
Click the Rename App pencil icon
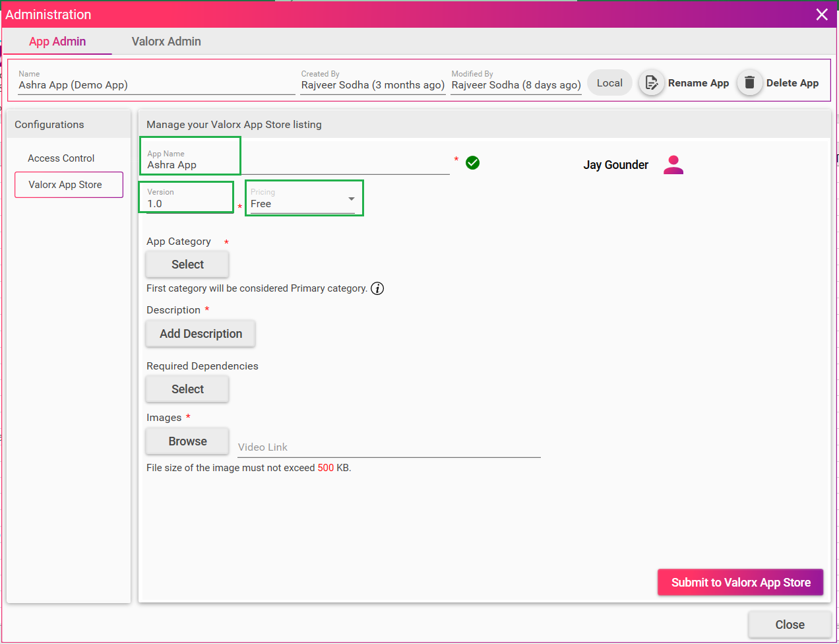click(x=651, y=82)
